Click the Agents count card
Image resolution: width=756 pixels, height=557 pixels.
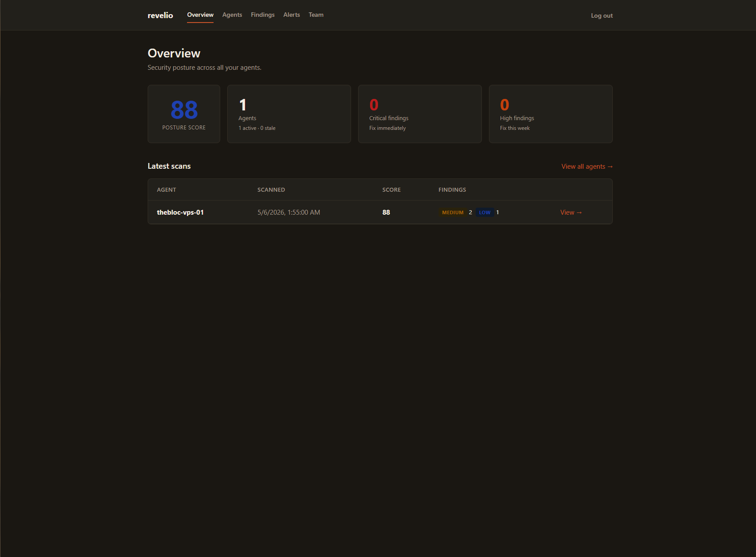(289, 114)
